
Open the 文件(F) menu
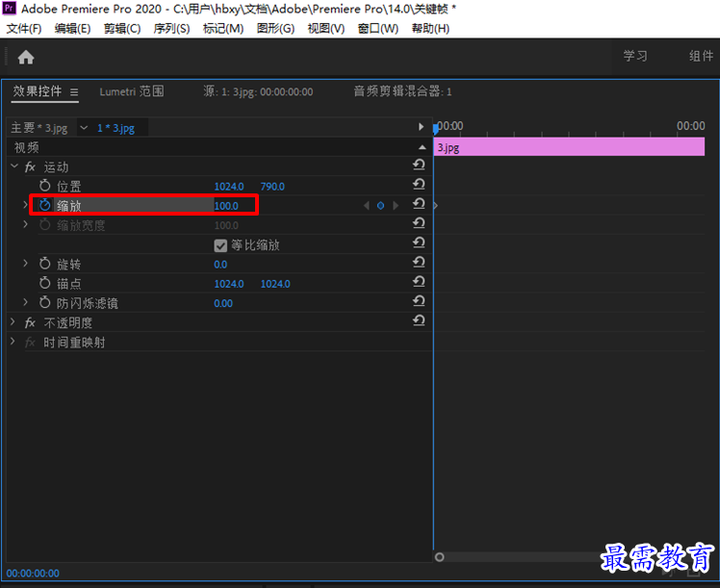(x=24, y=29)
